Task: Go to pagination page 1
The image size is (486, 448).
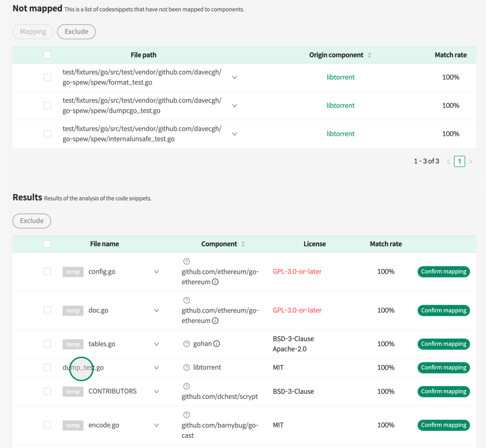Action: pyautogui.click(x=459, y=161)
